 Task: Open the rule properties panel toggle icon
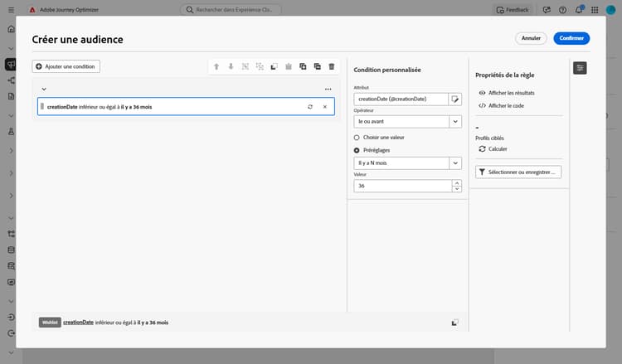tap(580, 68)
